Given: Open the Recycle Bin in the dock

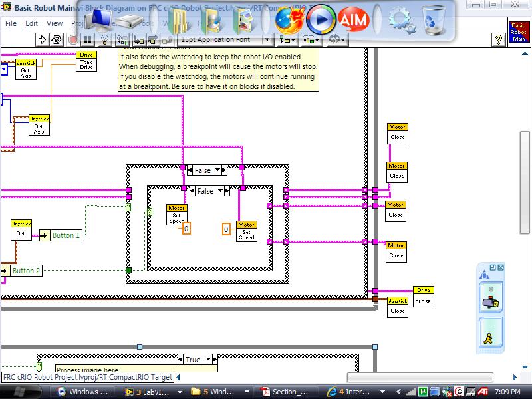Looking at the screenshot, I should point(434,21).
